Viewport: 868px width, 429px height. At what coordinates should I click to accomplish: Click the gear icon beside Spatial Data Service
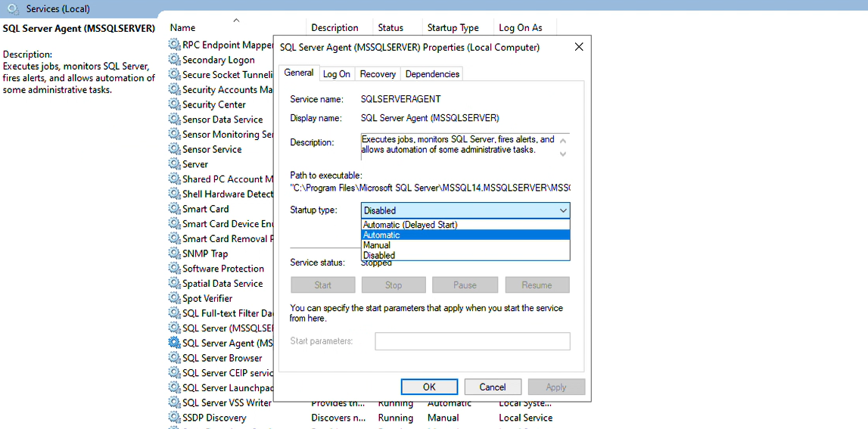(x=174, y=284)
